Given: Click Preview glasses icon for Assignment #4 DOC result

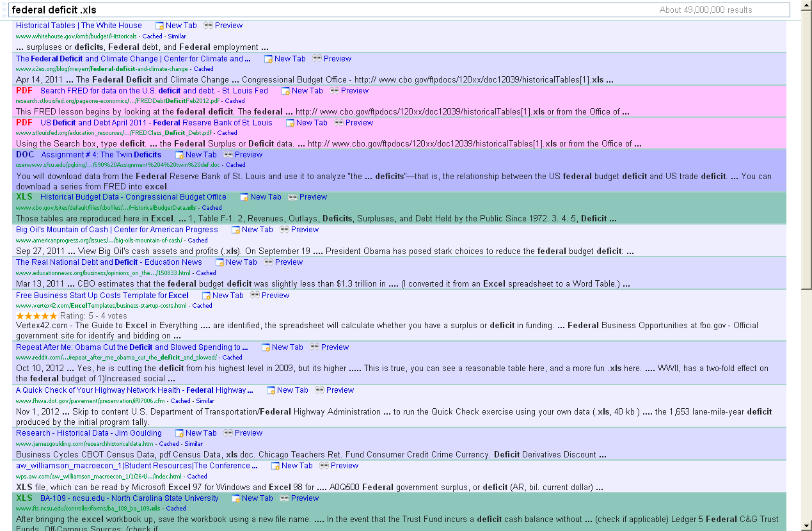Looking at the screenshot, I should pyautogui.click(x=228, y=155).
